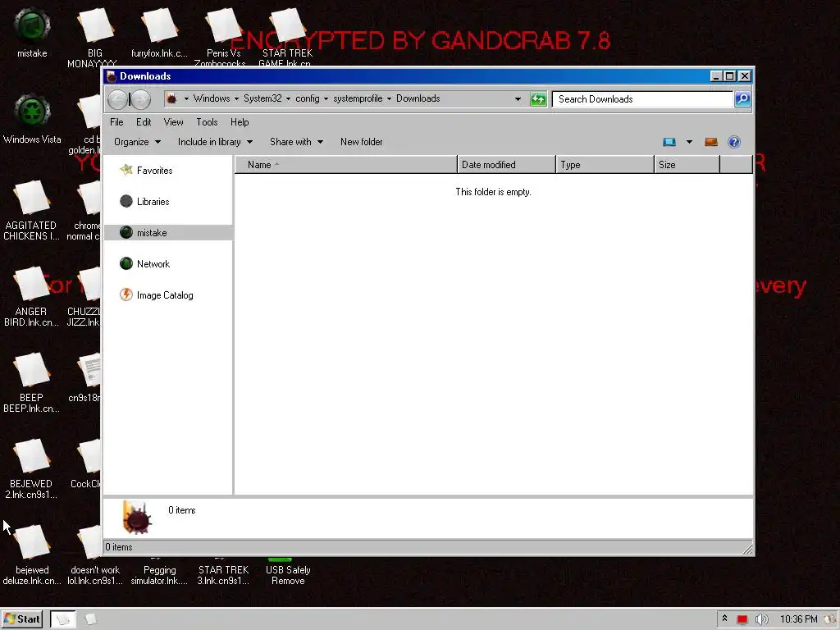Select the STAR TREK 3 desktop file
Image resolution: width=840 pixels, height=630 pixels.
click(223, 572)
